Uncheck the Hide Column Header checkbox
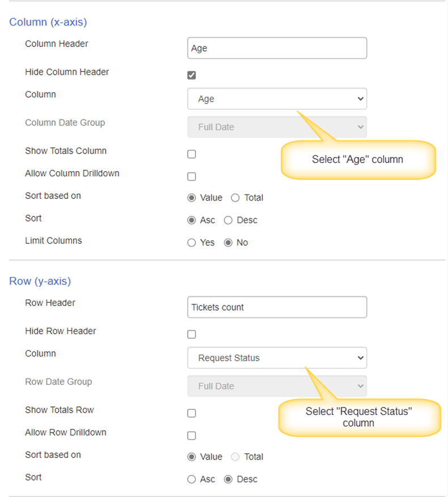The image size is (448, 497). tap(192, 75)
